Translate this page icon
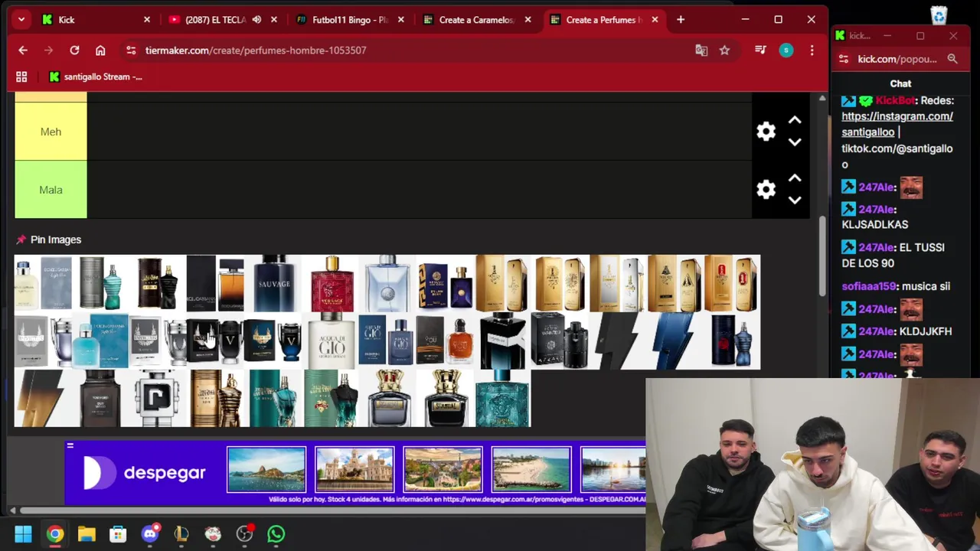This screenshot has width=980, height=551. [701, 51]
